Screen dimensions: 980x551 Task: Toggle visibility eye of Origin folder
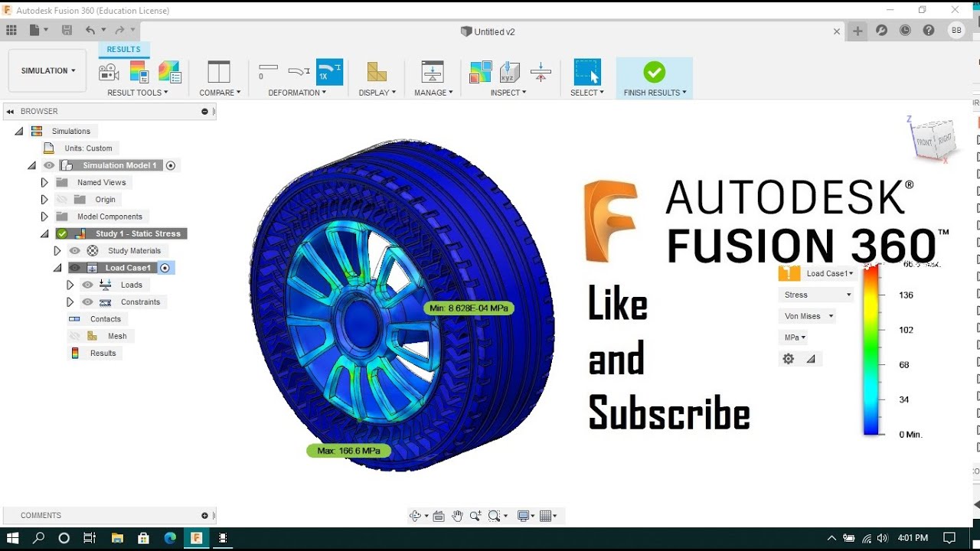62,200
